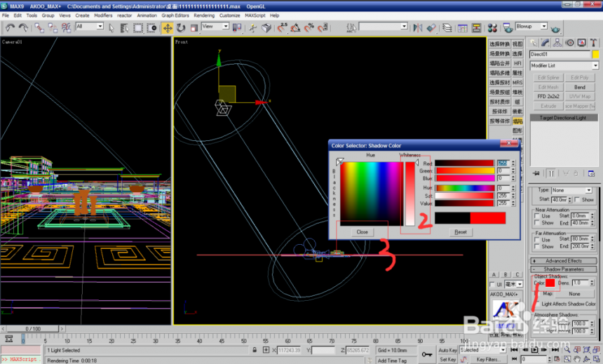This screenshot has height=364, width=603.
Task: Open the Selected key filter dropdown
Action: 482,350
